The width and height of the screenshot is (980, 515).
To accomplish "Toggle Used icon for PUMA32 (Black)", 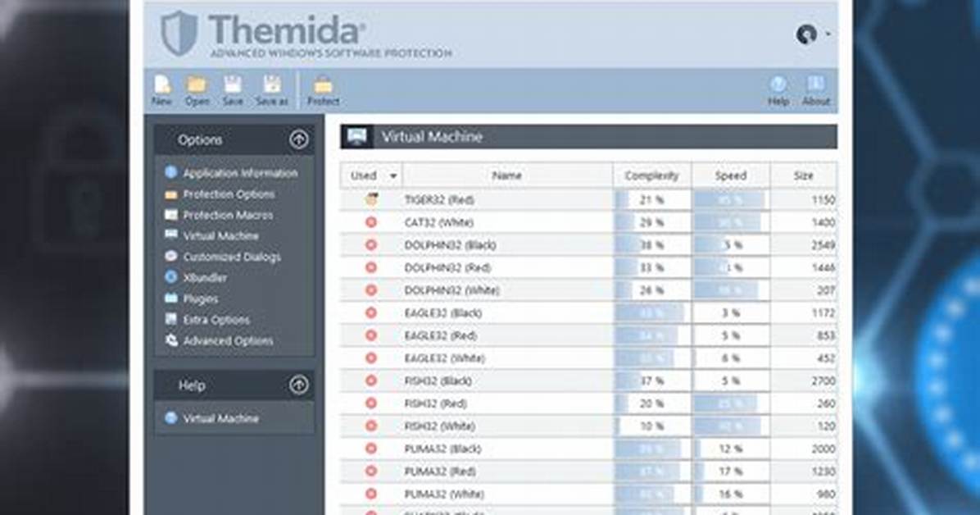I will tap(371, 448).
